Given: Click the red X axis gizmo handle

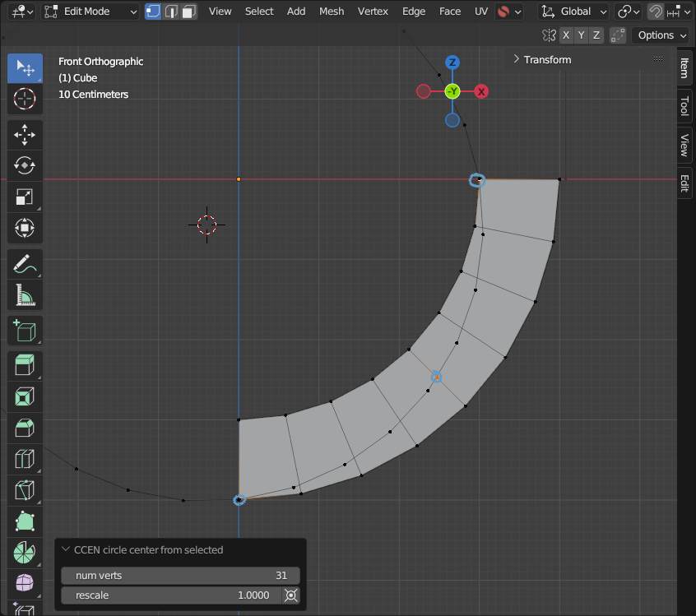Looking at the screenshot, I should tap(480, 91).
